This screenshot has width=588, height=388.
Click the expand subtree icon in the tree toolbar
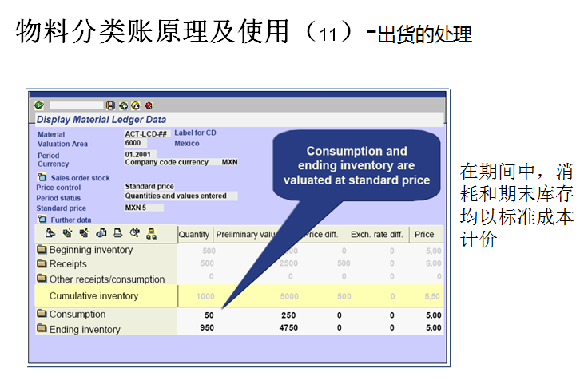click(67, 234)
